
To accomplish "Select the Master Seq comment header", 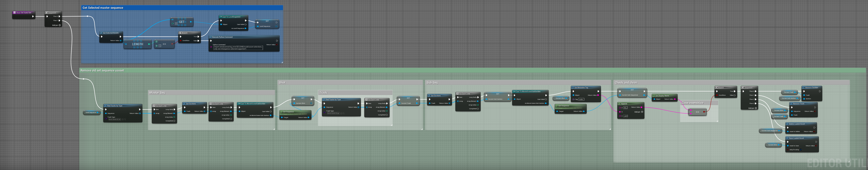I will pyautogui.click(x=212, y=93).
